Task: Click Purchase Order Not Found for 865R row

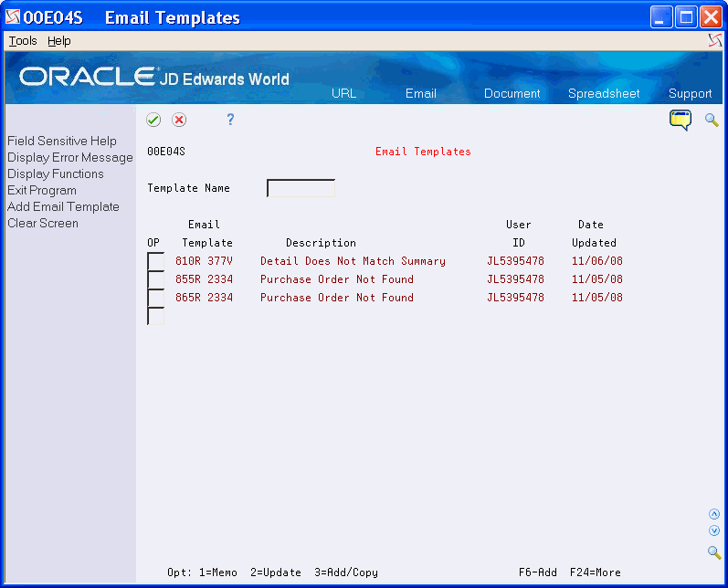Action: point(337,298)
